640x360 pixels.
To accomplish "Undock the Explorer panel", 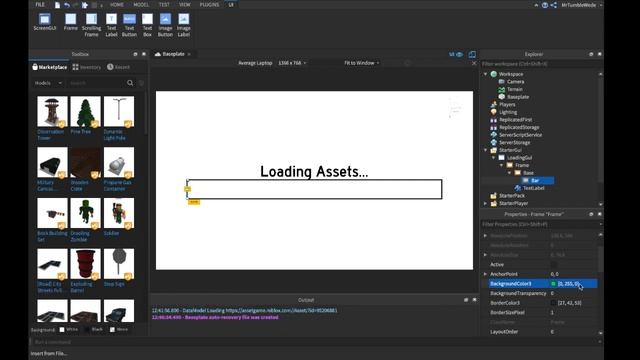I will pos(591,54).
